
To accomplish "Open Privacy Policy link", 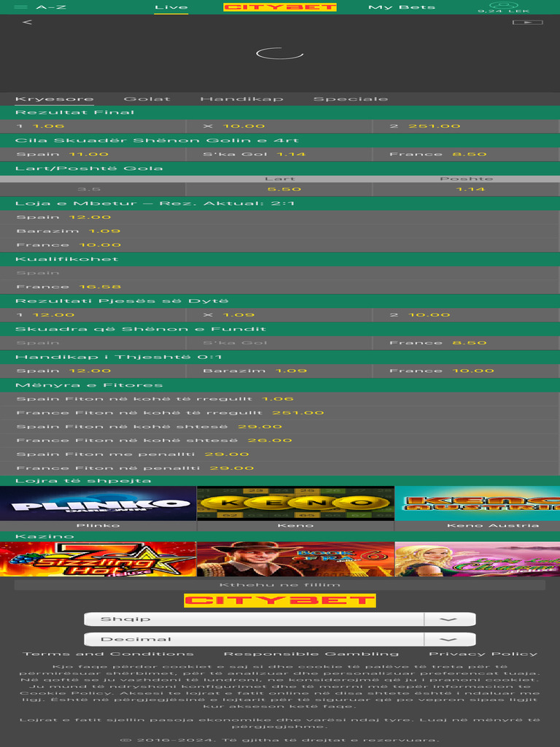I will click(483, 654).
